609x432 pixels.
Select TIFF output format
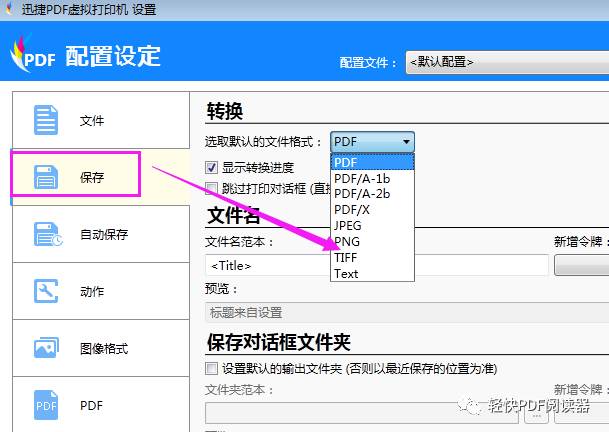[x=372, y=258]
